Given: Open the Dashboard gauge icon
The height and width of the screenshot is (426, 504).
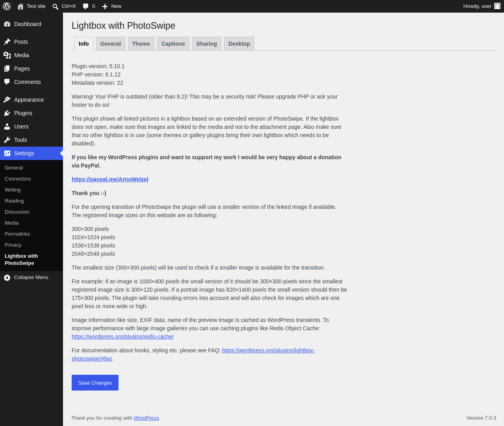Looking at the screenshot, I should tap(7, 24).
